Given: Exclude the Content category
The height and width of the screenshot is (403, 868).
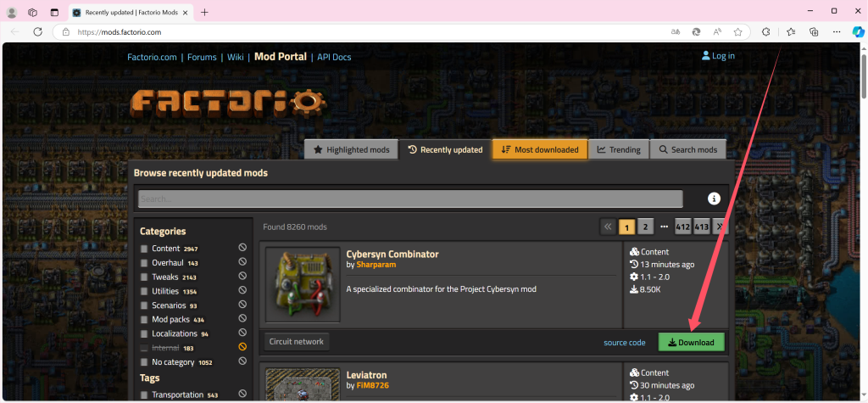Looking at the screenshot, I should click(x=242, y=248).
